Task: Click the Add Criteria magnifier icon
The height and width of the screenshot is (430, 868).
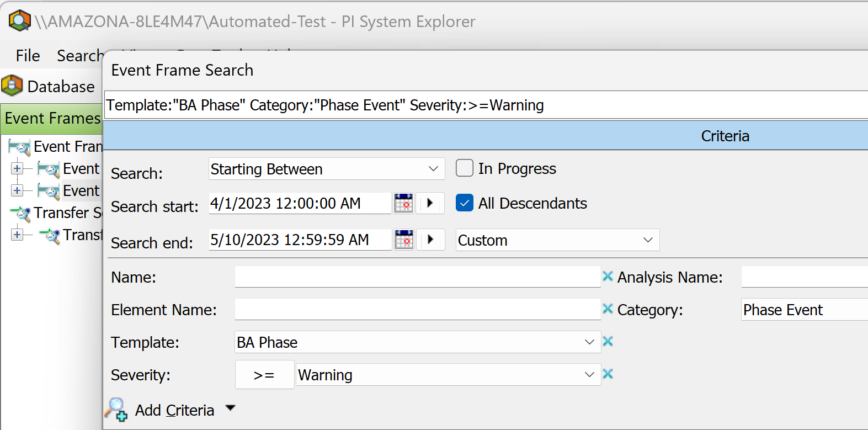Action: (117, 410)
